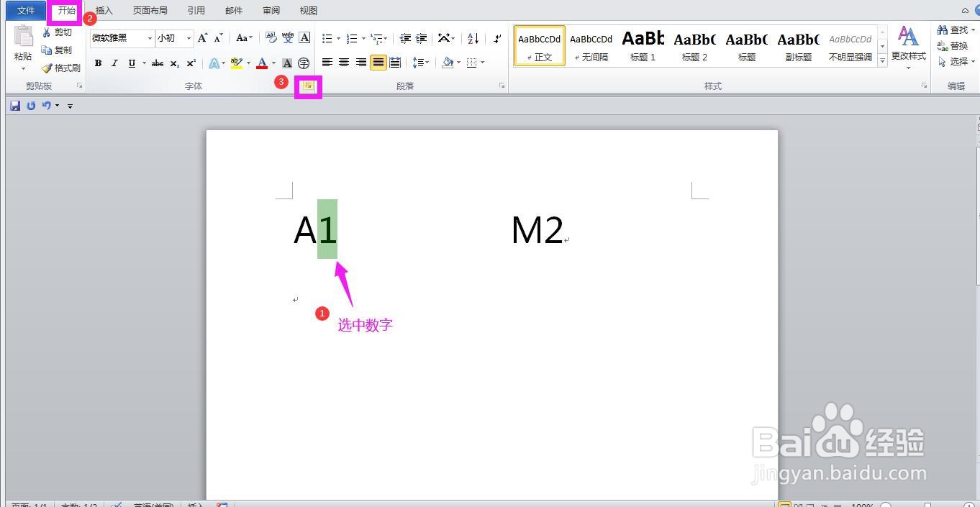Toggle the Justify alignment button
Image resolution: width=980 pixels, height=507 pixels.
click(378, 63)
